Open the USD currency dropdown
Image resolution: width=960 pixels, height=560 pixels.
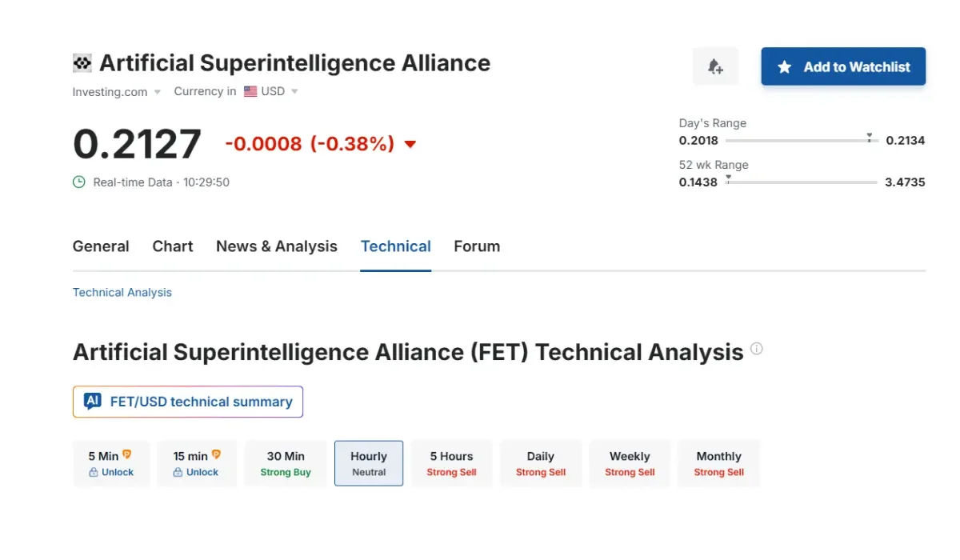coord(294,91)
